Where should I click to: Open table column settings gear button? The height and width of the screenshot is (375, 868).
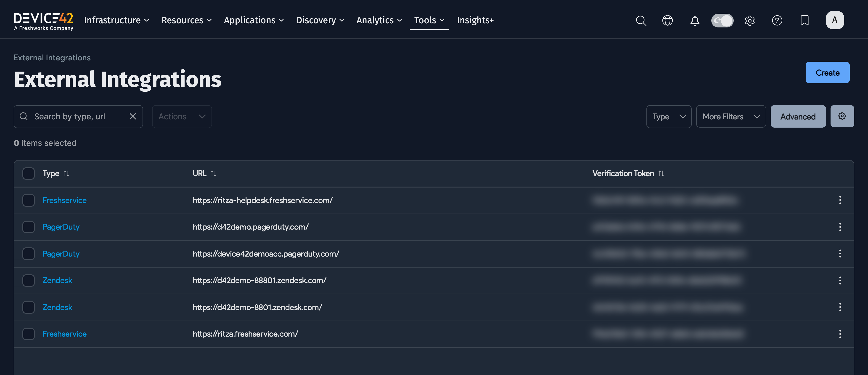pos(842,116)
